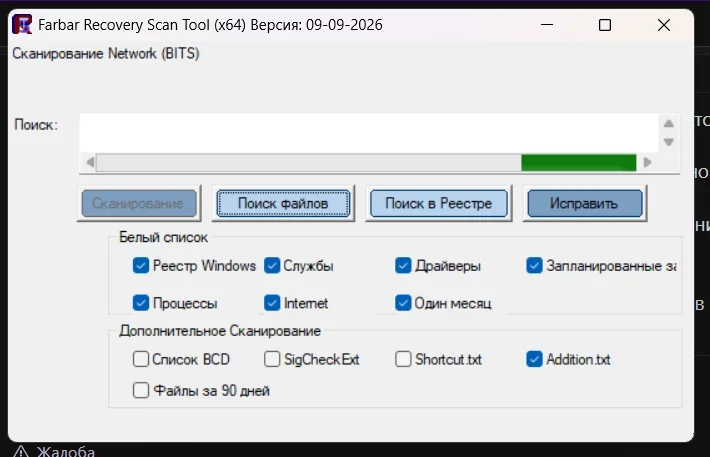Click inside the "Поиск" search text field
710x457 pixels.
pos(369,133)
